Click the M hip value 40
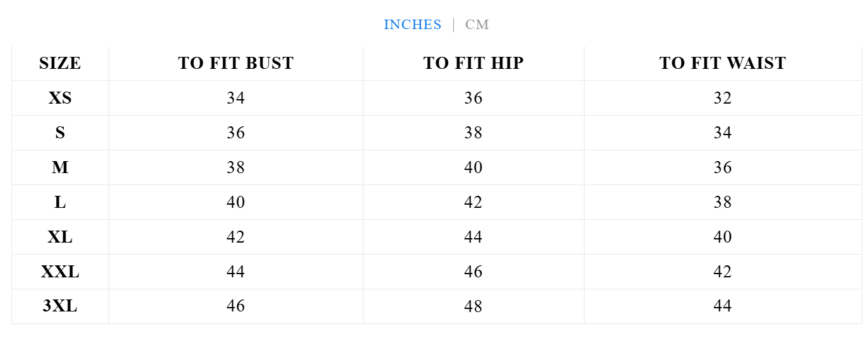This screenshot has height=338, width=868. [473, 167]
